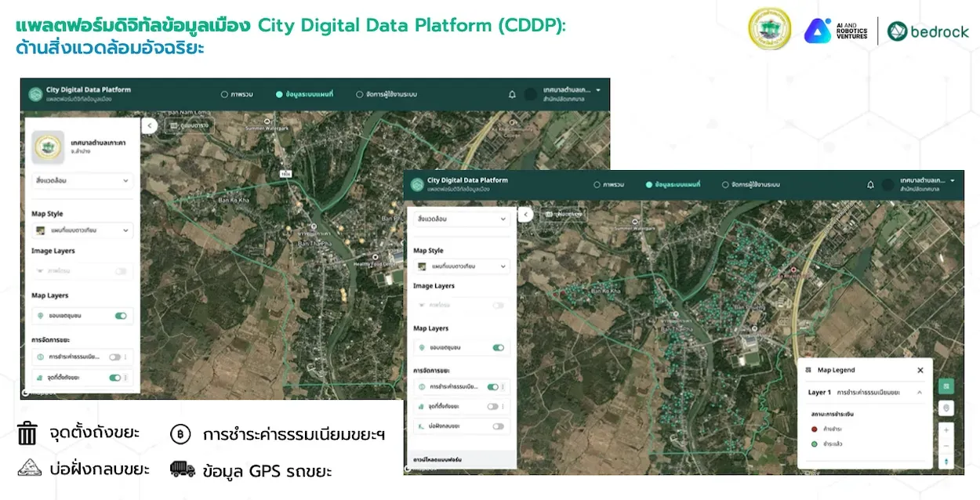This screenshot has width=980, height=500.
Task: Select the จัดการผู้ใช้งานระบบ tab in the right window
Action: tap(751, 185)
